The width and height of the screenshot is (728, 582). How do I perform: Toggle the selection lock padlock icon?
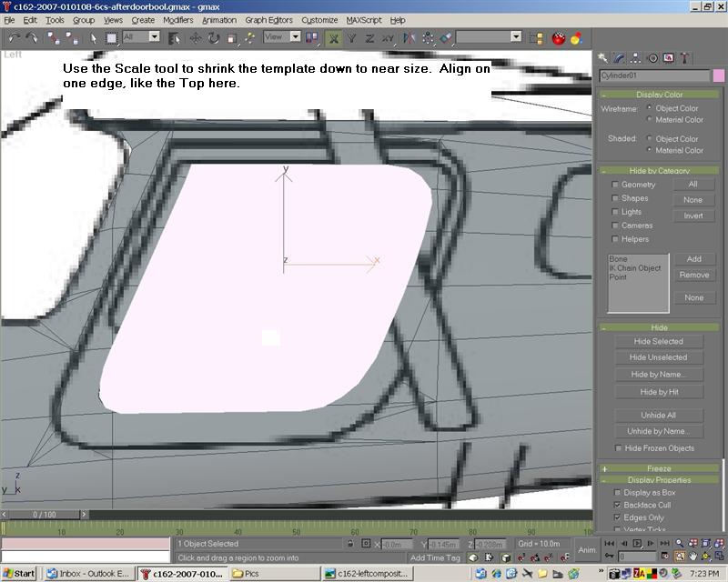coord(350,544)
